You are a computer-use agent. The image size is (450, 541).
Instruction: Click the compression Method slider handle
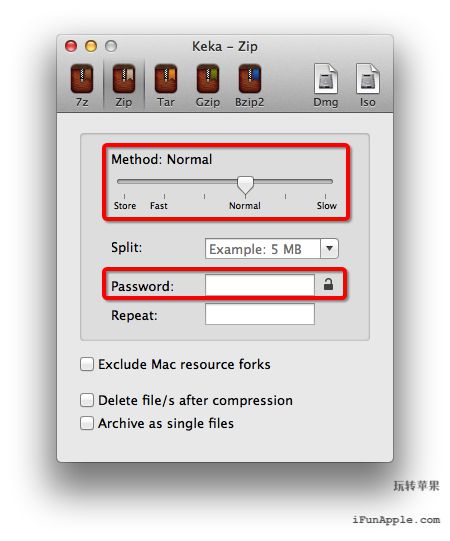pos(245,185)
